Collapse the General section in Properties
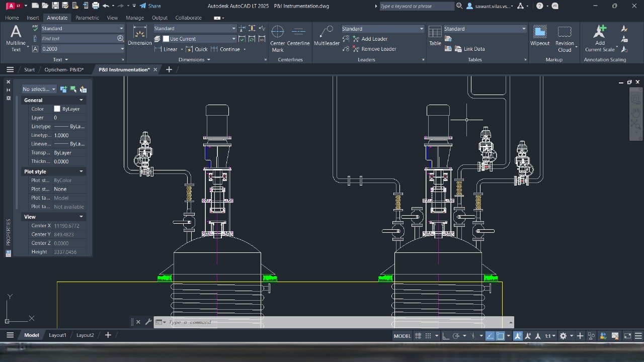Viewport: 644px width, 362px height. click(81, 100)
